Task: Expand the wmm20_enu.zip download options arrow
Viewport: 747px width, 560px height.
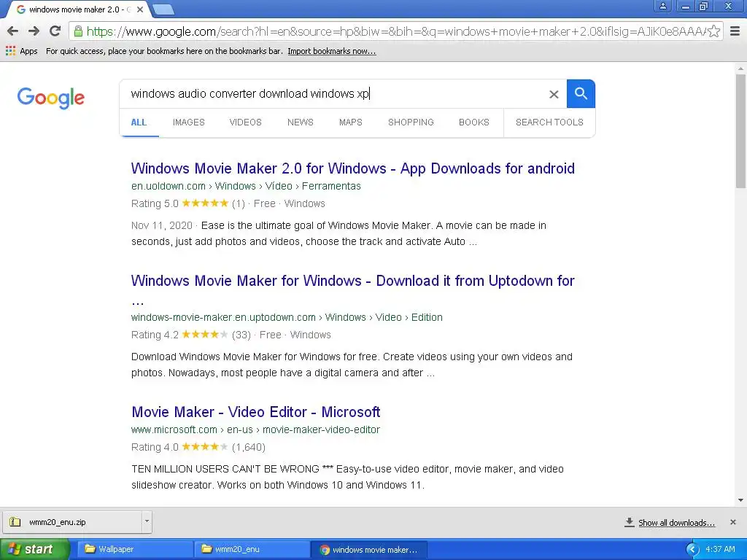Action: [x=147, y=521]
